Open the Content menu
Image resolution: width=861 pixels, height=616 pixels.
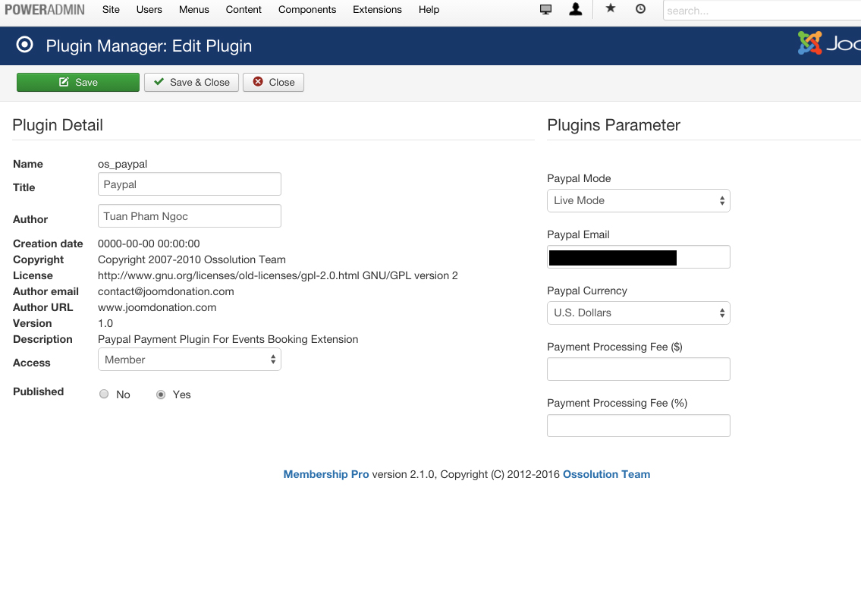(x=244, y=9)
